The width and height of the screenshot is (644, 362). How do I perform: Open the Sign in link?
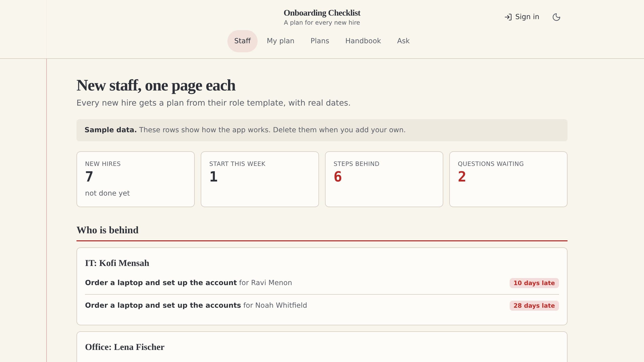point(522,17)
